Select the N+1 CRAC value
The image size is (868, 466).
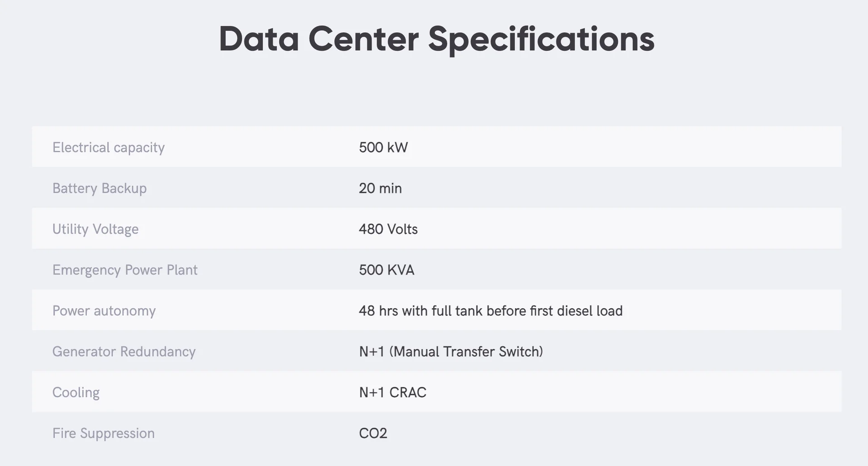(392, 392)
